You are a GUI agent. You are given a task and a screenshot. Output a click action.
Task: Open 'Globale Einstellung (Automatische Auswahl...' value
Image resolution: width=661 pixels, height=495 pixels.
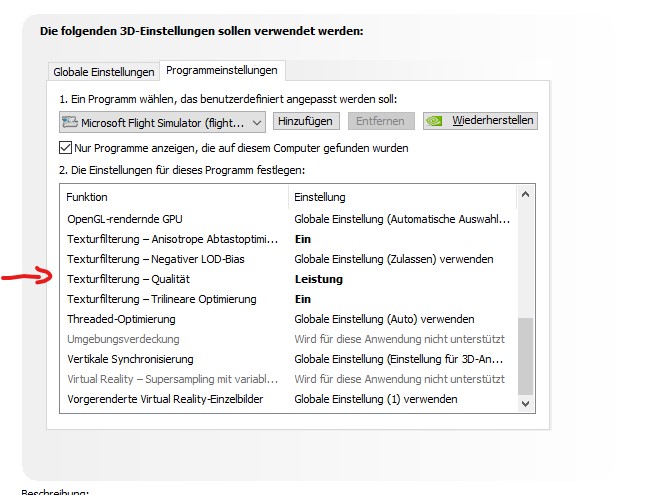402,219
